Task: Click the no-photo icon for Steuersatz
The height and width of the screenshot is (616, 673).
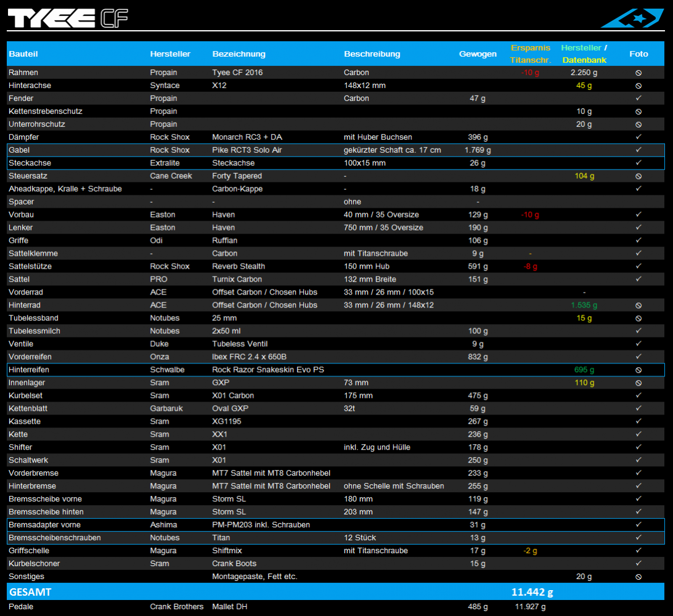Action: click(x=638, y=176)
